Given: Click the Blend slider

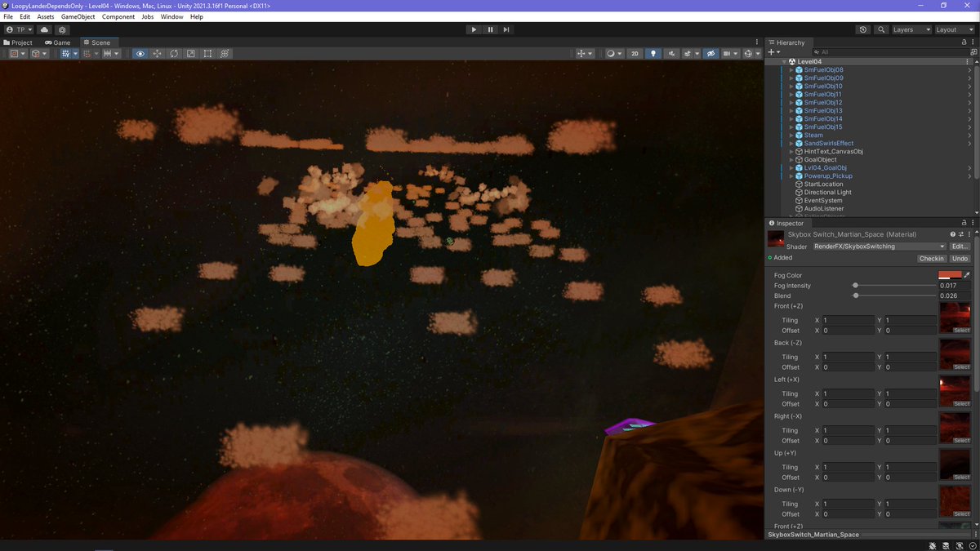Looking at the screenshot, I should coord(893,295).
